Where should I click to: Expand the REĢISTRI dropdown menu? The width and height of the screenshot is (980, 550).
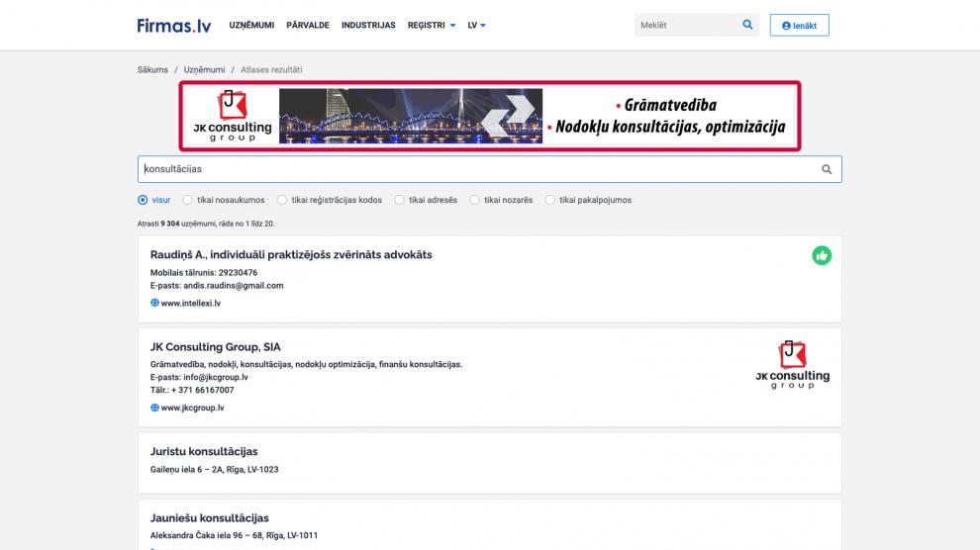pyautogui.click(x=432, y=26)
